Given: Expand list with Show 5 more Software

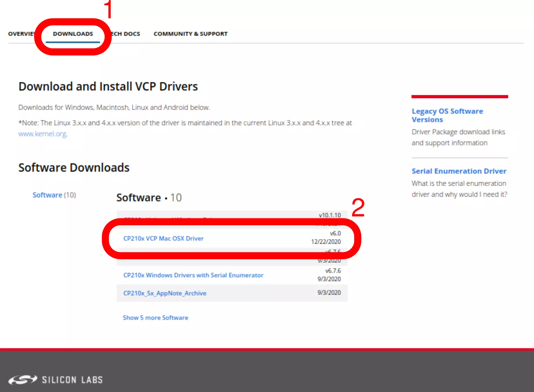Looking at the screenshot, I should pyautogui.click(x=156, y=318).
